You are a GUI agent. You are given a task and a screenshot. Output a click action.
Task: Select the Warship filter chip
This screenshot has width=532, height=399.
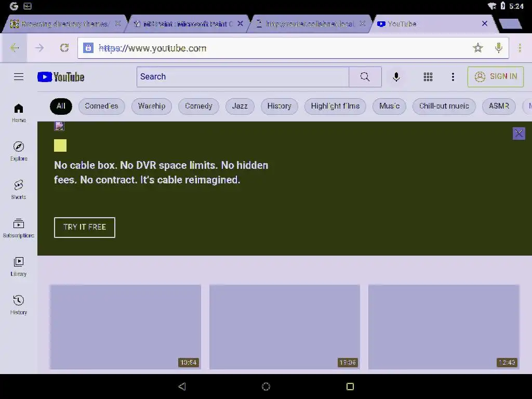click(x=152, y=106)
